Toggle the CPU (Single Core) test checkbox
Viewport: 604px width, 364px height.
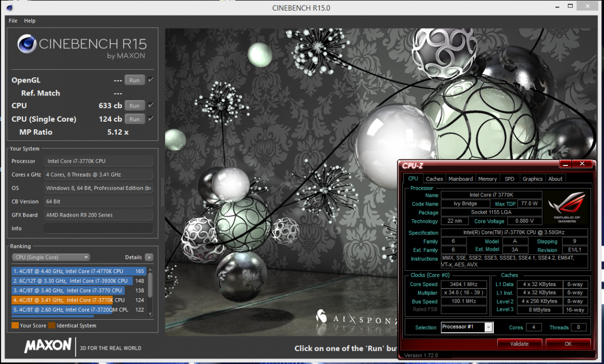click(150, 119)
